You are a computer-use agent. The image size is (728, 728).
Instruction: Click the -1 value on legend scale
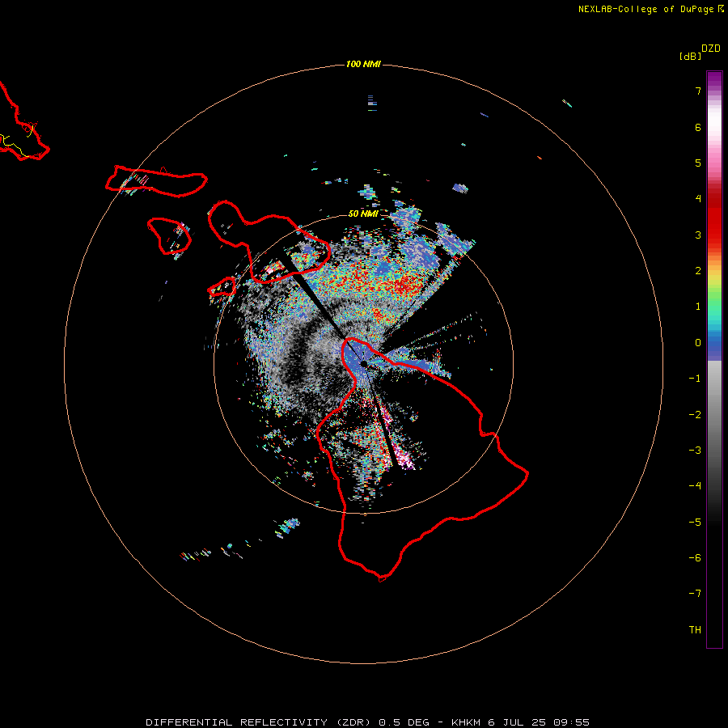pyautogui.click(x=695, y=379)
